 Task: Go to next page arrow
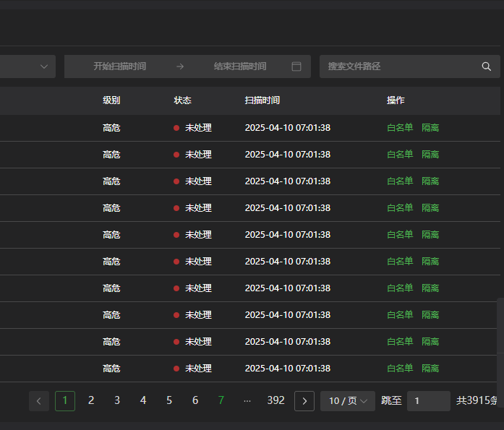point(304,401)
